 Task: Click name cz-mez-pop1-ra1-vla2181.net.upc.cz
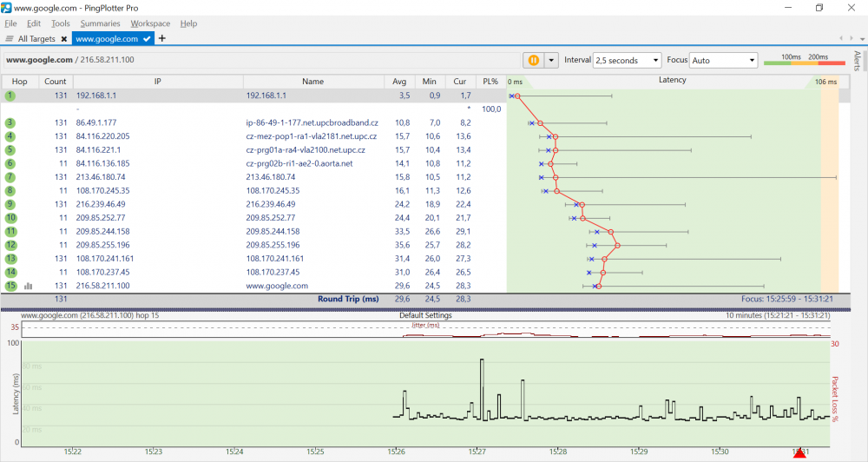pyautogui.click(x=311, y=136)
